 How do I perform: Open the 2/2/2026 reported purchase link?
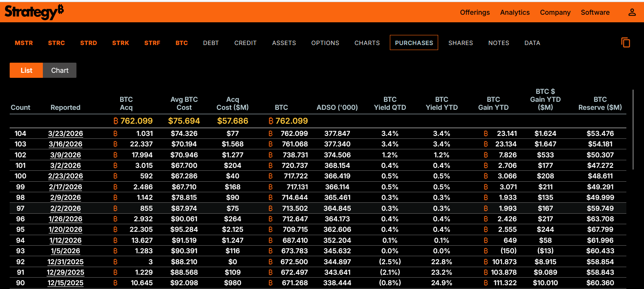(x=66, y=208)
